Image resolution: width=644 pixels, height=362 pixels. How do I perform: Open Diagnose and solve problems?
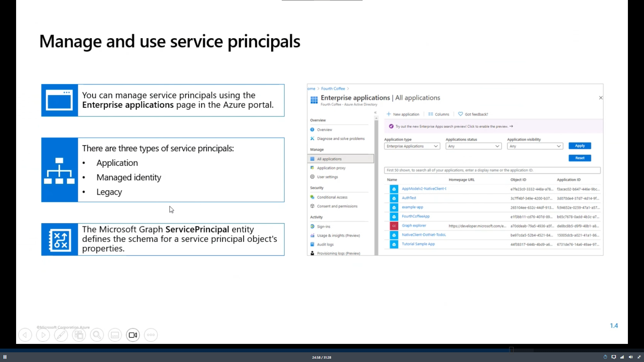point(337,139)
